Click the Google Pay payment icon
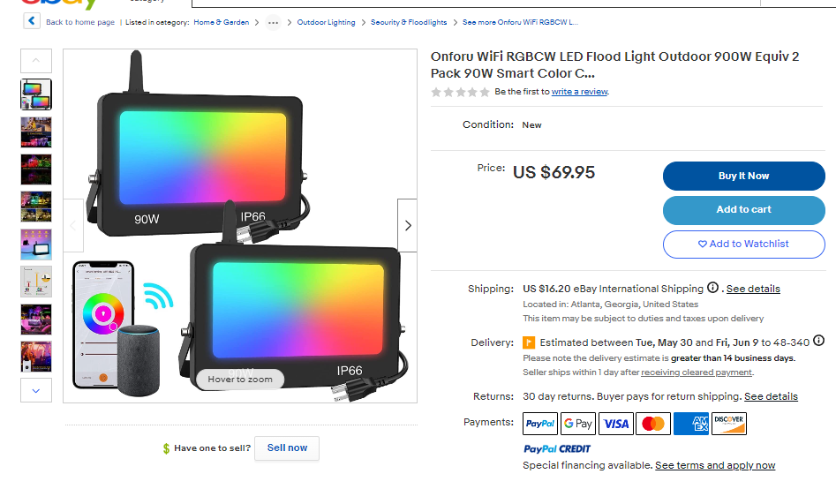This screenshot has height=504, width=836. tap(578, 424)
